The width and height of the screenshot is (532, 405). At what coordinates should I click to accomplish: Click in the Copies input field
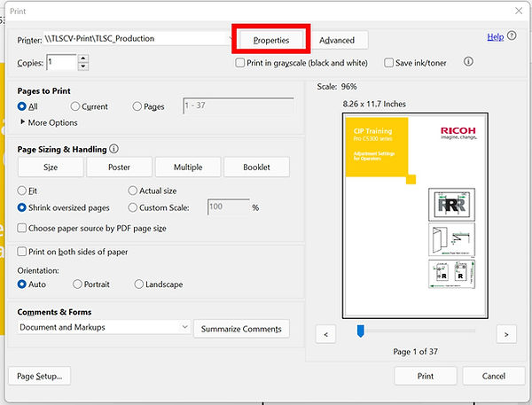tap(61, 62)
